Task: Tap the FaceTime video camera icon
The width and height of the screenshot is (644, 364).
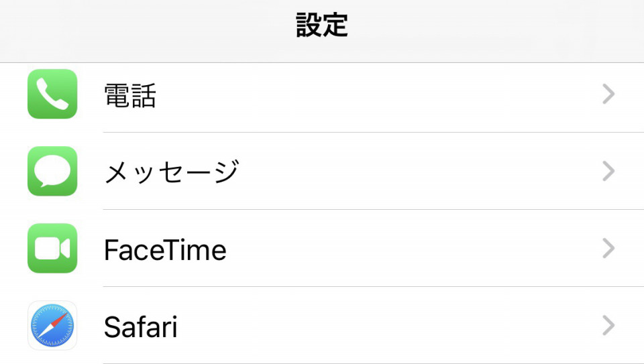Action: pyautogui.click(x=52, y=248)
